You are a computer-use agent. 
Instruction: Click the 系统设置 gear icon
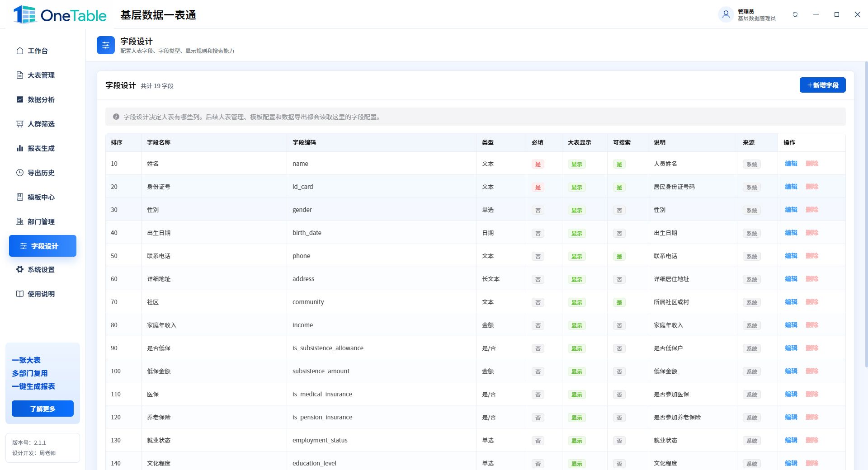pos(20,269)
